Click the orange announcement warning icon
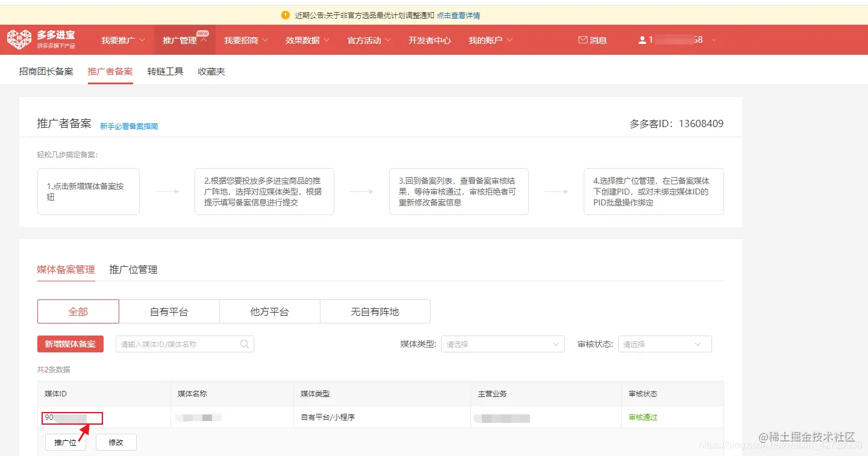 (286, 15)
